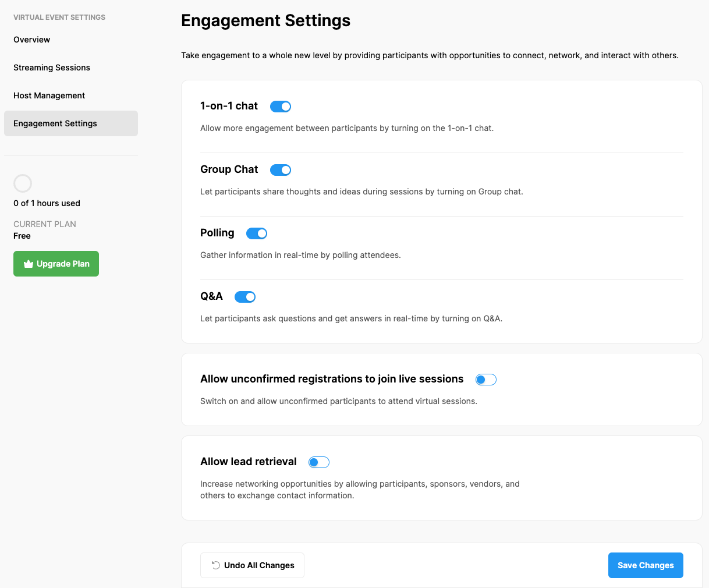Toggle the Polling switch off
The width and height of the screenshot is (709, 588).
pyautogui.click(x=257, y=233)
